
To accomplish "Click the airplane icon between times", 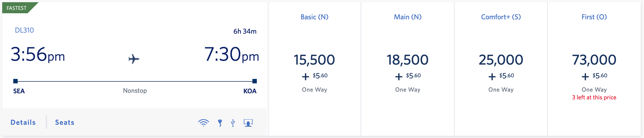I will [x=134, y=59].
